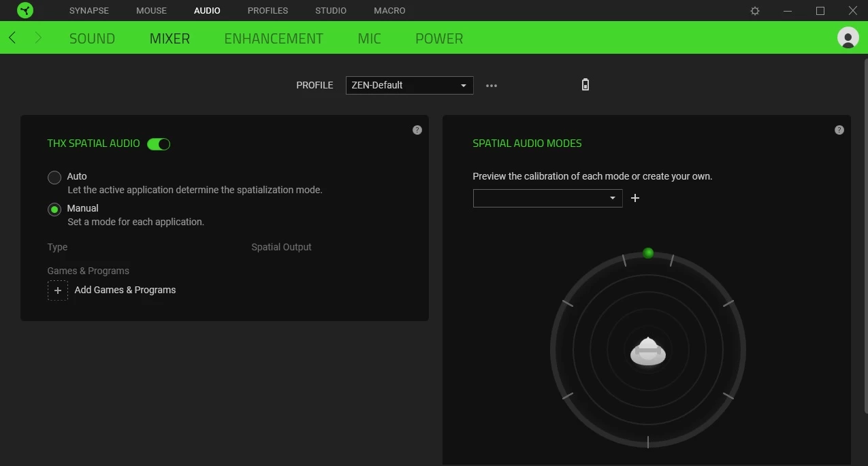Open help for THX Spatial Audio panel
This screenshot has width=868, height=466.
(417, 130)
